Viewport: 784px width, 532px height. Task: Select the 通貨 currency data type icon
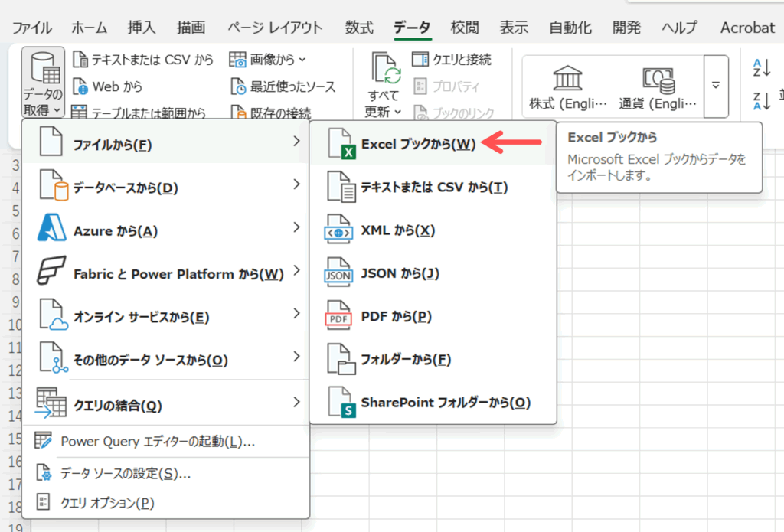(x=658, y=78)
